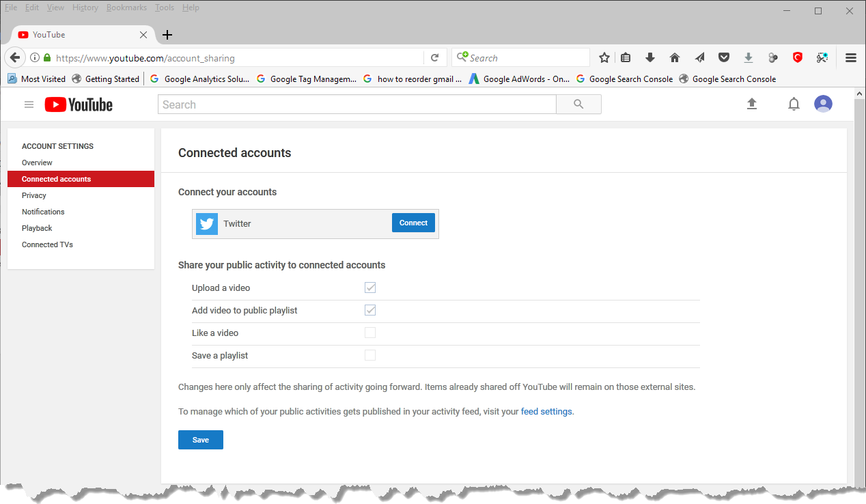866x504 pixels.
Task: Reload the page with refresh icon
Action: [x=434, y=58]
